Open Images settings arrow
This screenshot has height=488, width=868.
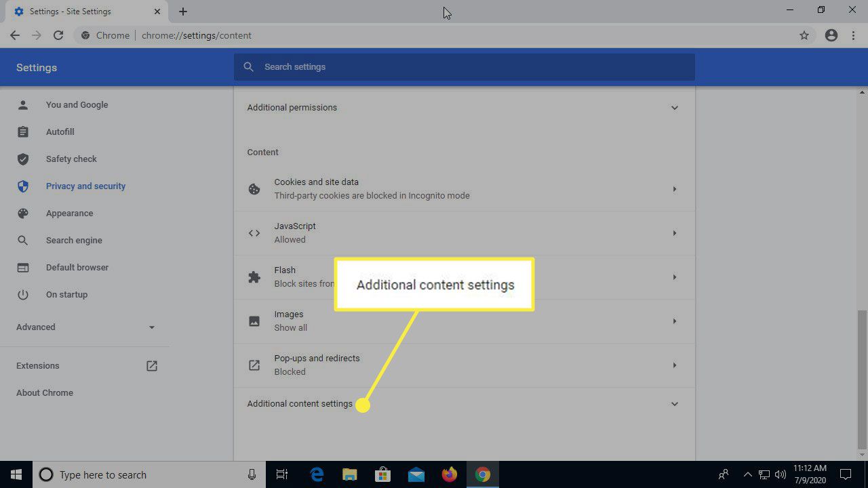[x=675, y=321]
